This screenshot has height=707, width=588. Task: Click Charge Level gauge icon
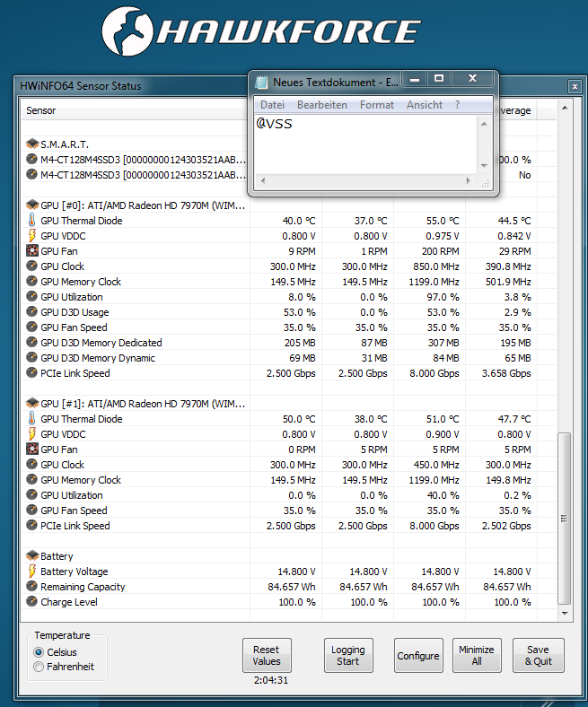click(x=31, y=601)
